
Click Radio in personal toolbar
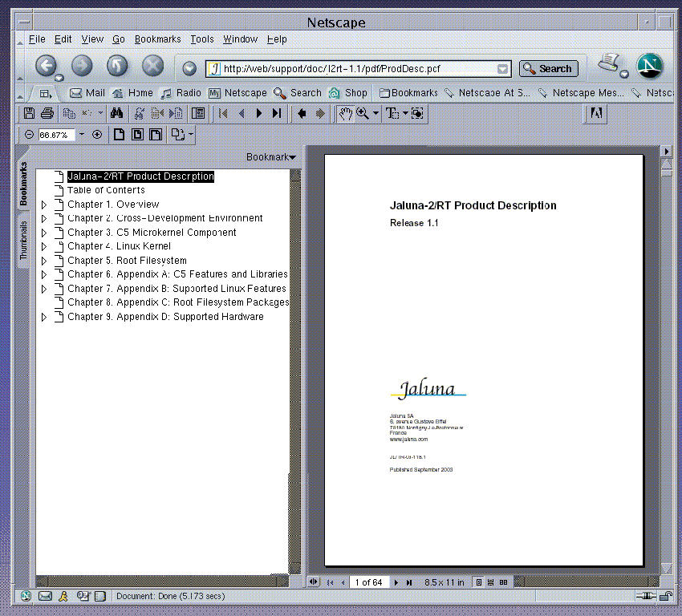[x=181, y=92]
